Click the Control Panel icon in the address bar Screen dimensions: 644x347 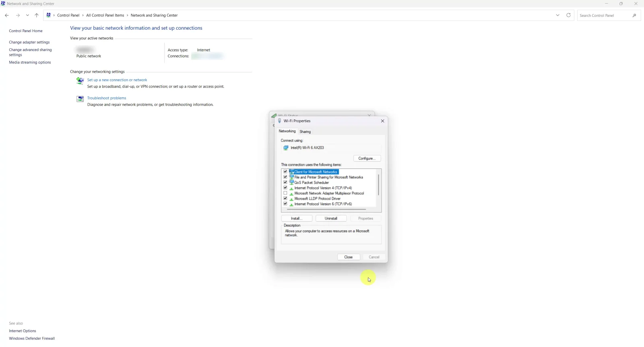[49, 15]
